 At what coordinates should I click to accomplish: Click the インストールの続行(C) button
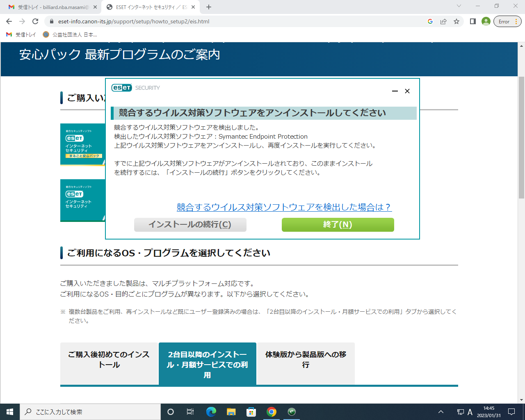click(190, 225)
